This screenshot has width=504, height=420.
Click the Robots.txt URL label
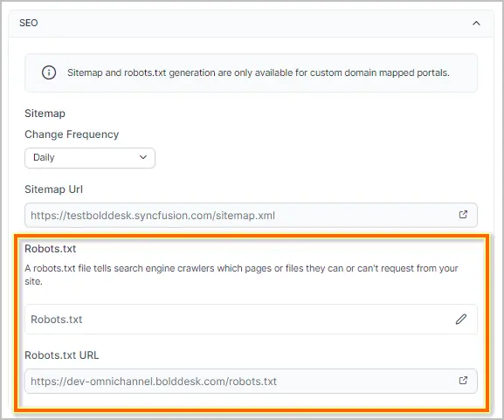point(62,355)
